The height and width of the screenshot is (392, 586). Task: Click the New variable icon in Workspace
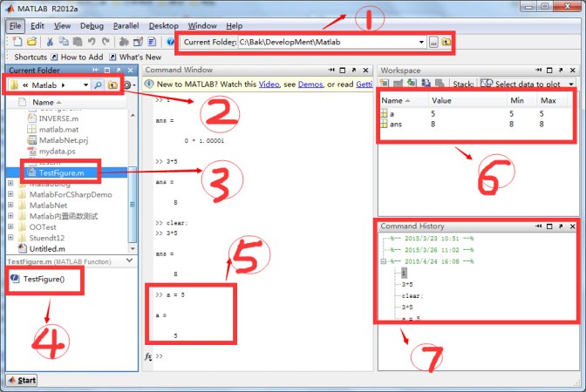[x=385, y=84]
